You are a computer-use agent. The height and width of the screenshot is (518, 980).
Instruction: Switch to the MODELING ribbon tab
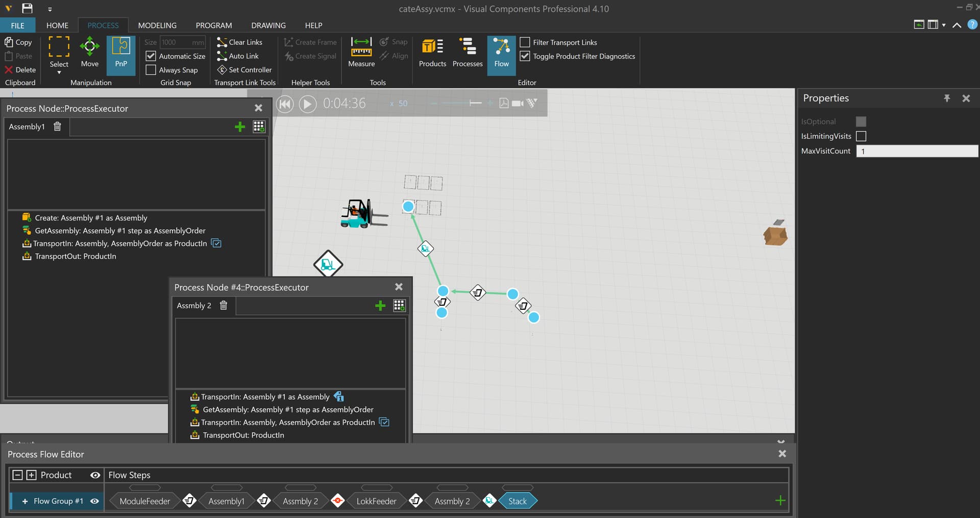click(157, 26)
